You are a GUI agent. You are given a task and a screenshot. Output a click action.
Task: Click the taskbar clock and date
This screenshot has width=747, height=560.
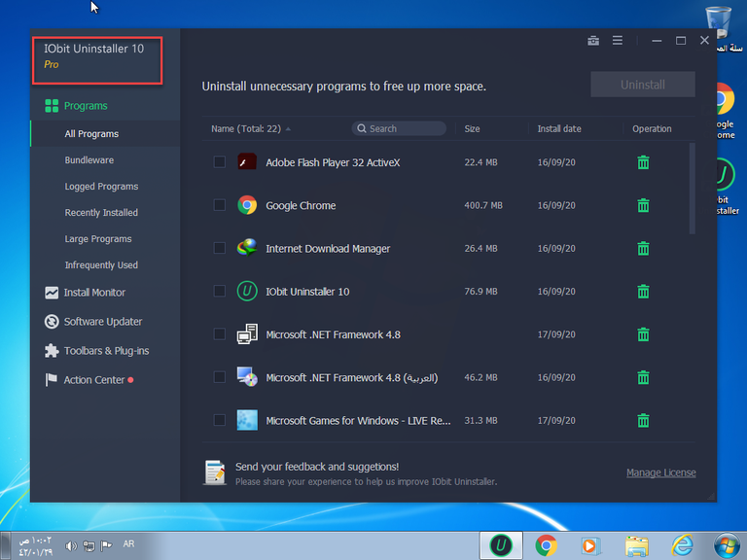click(35, 546)
